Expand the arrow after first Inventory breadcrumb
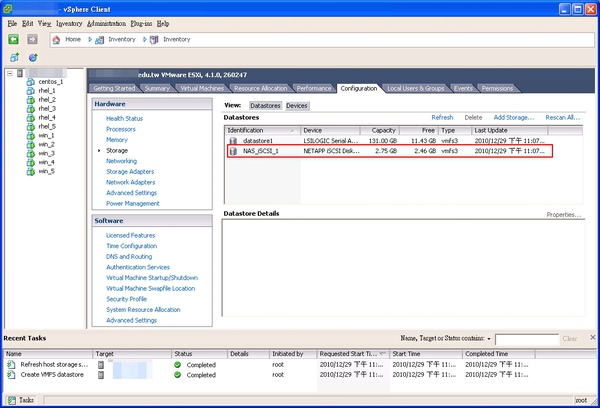This screenshot has height=408, width=600. (x=145, y=39)
